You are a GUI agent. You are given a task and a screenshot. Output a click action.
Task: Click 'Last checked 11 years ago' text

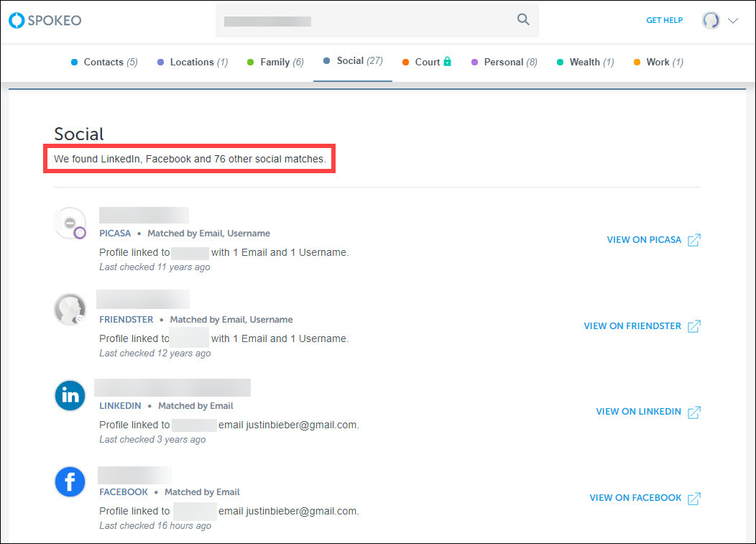[x=155, y=267]
